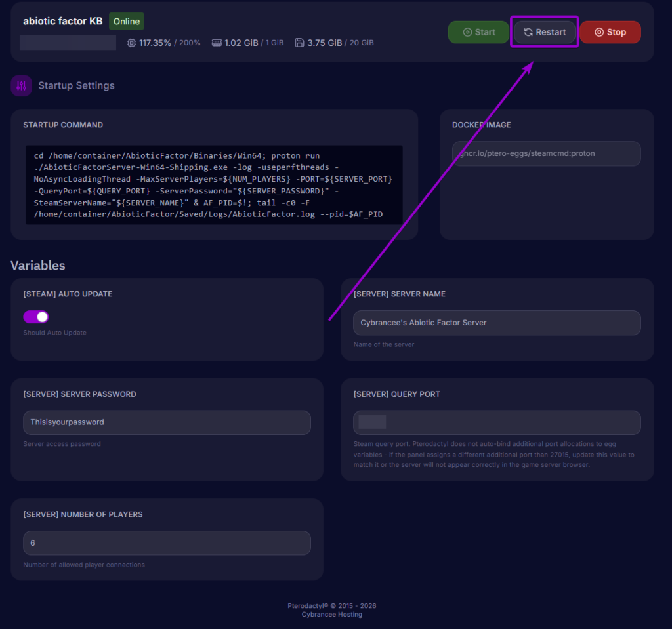Click the 'Variables' section heading
Image resolution: width=672 pixels, height=629 pixels.
(37, 266)
